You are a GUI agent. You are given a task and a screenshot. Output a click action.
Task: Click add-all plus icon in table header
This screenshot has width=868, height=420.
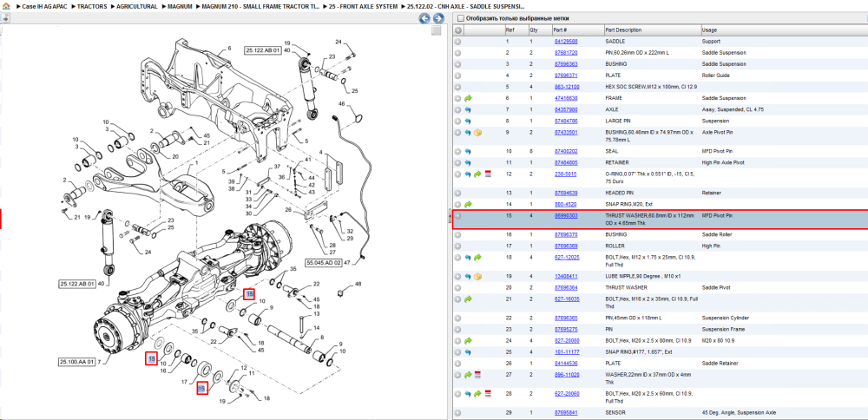(457, 30)
